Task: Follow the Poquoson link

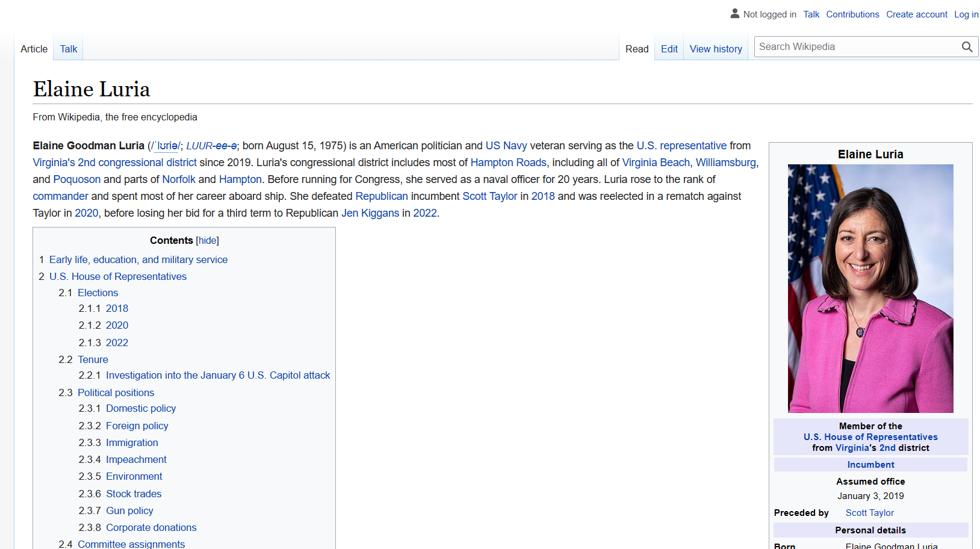Action: point(77,179)
